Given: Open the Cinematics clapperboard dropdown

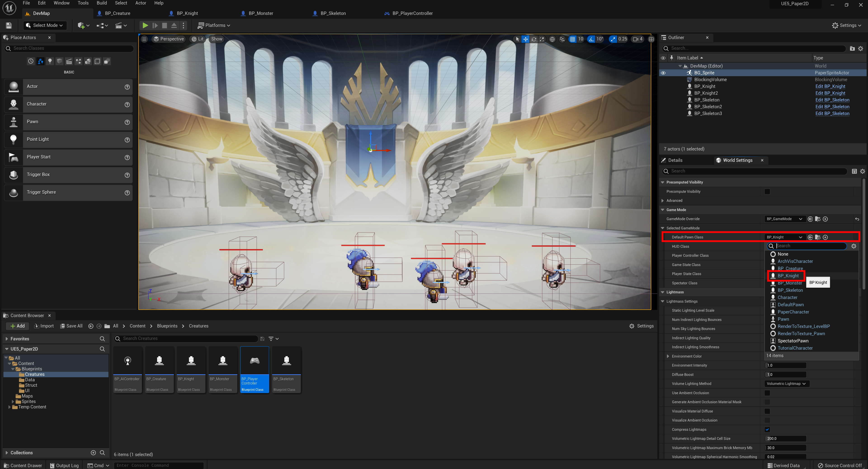Looking at the screenshot, I should [x=121, y=25].
